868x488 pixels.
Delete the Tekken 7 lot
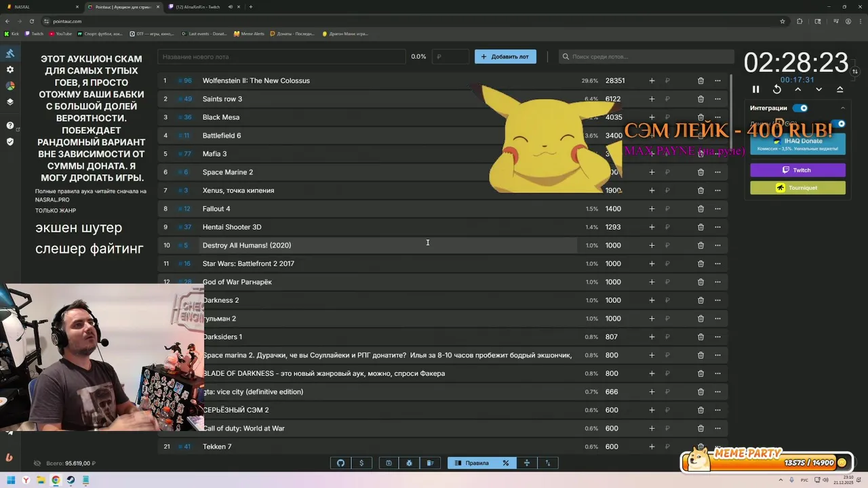click(701, 447)
